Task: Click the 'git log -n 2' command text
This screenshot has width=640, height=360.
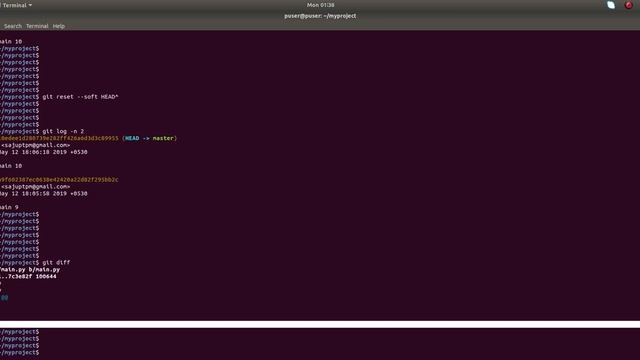Action: point(63,131)
